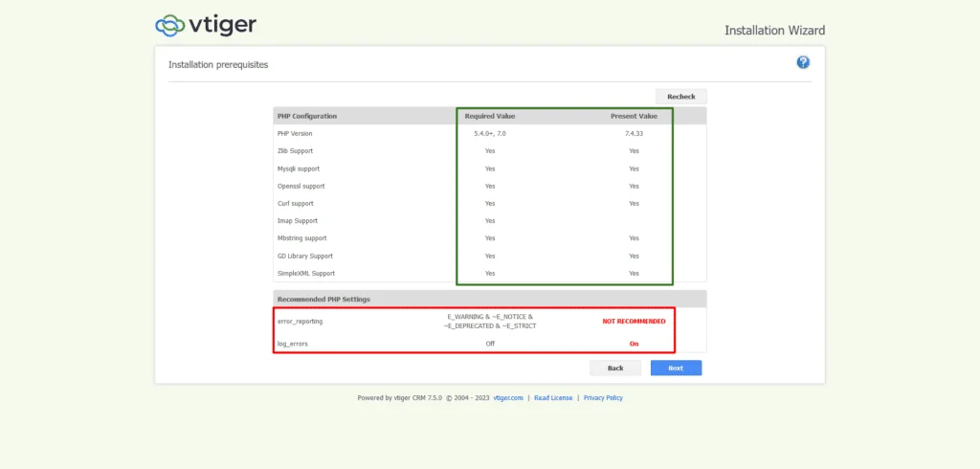980x469 pixels.
Task: Select the 'Zlib Support' row label
Action: (x=295, y=150)
